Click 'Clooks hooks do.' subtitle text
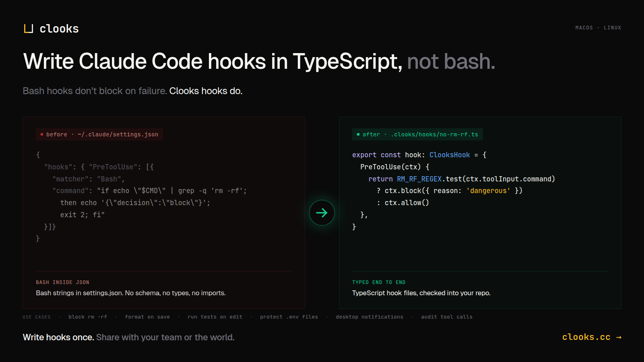Image resolution: width=644 pixels, height=362 pixels. (x=206, y=91)
